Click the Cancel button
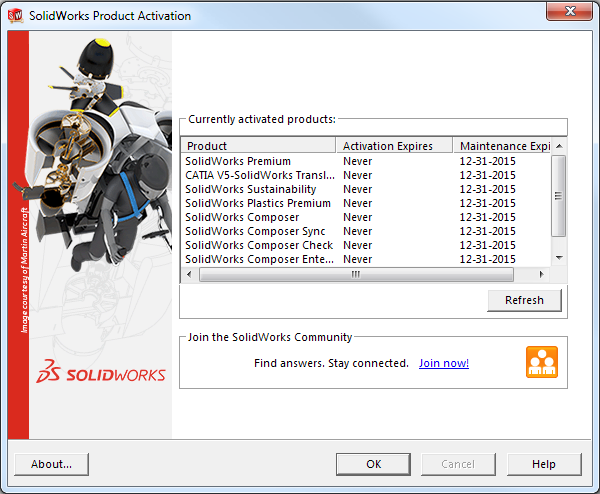The image size is (600, 494). tap(458, 464)
